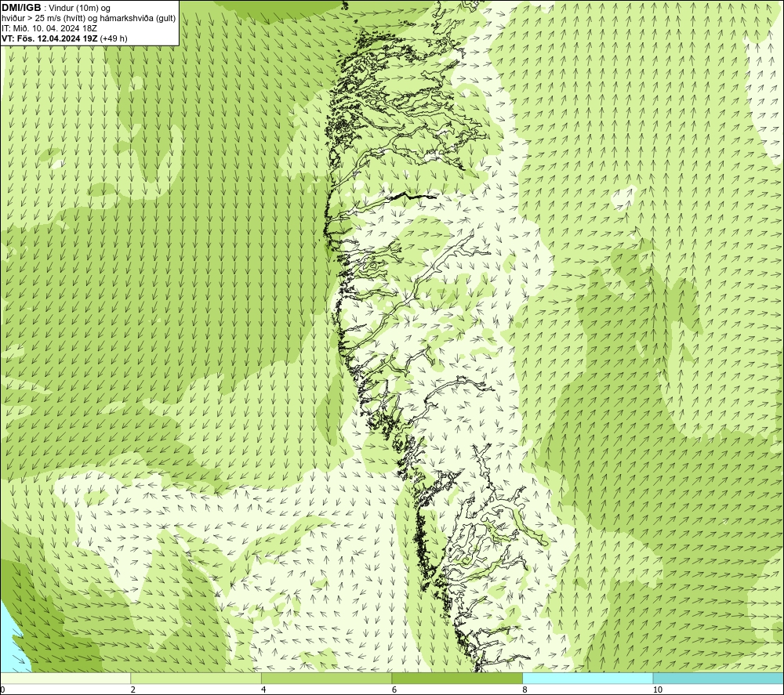Click the legend scale label '10'
The image size is (784, 695).
click(658, 690)
